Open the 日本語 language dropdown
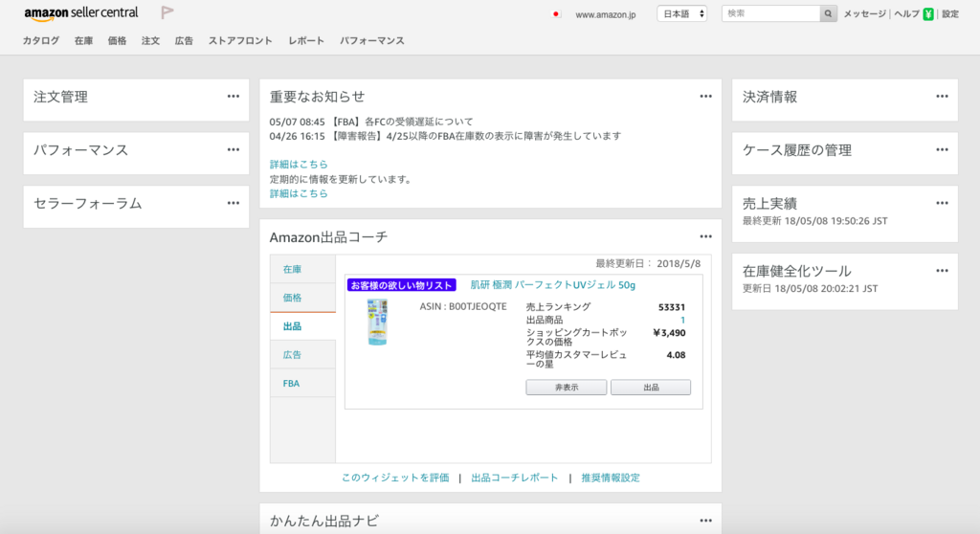 [x=681, y=13]
